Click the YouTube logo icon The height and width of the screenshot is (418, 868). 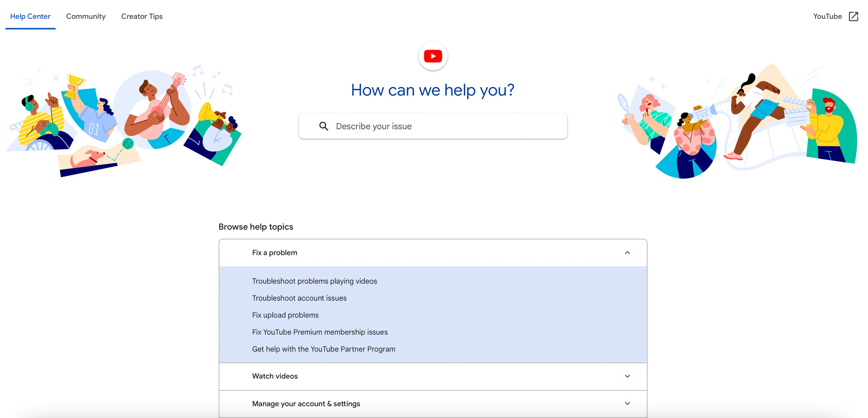pos(433,56)
